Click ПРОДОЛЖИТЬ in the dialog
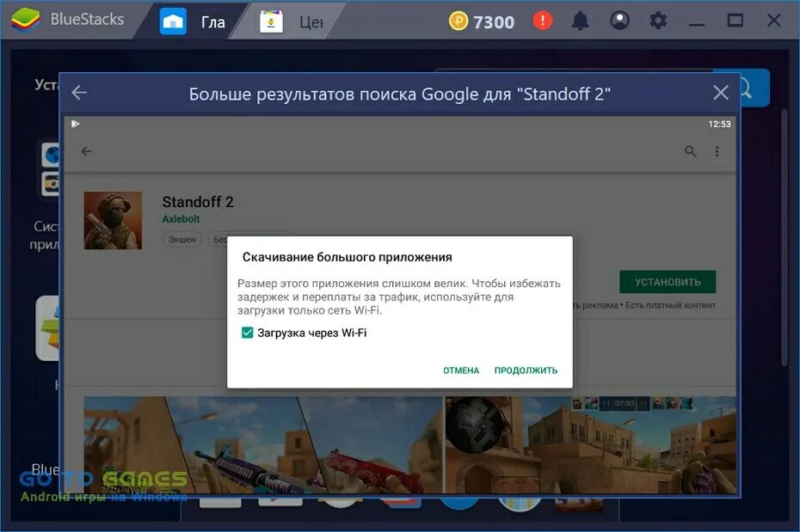Screen dimensions: 800x532 click(526, 370)
